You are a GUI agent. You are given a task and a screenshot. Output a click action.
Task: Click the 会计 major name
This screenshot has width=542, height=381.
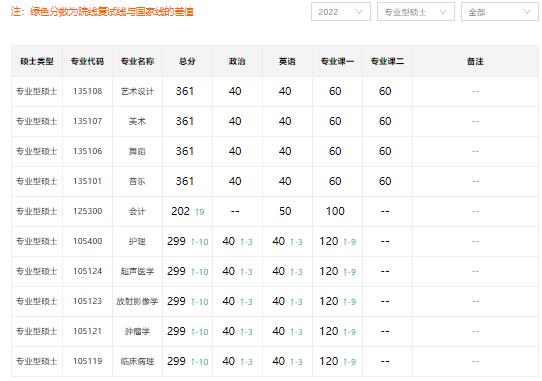(137, 211)
